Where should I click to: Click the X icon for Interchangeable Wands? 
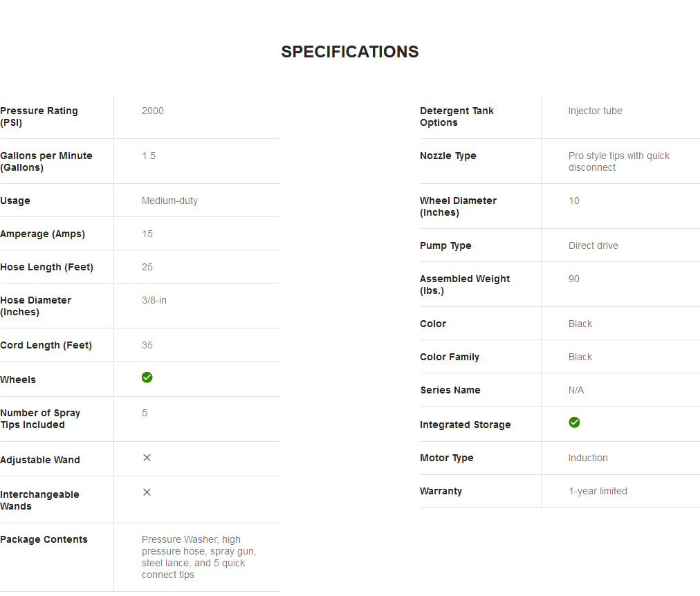click(x=147, y=492)
